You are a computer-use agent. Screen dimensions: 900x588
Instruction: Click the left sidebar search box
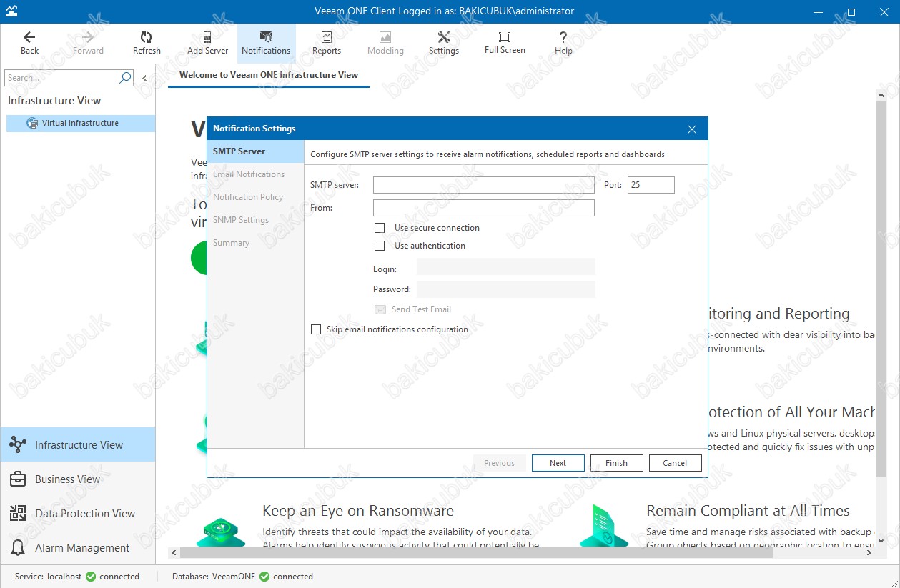[x=61, y=77]
